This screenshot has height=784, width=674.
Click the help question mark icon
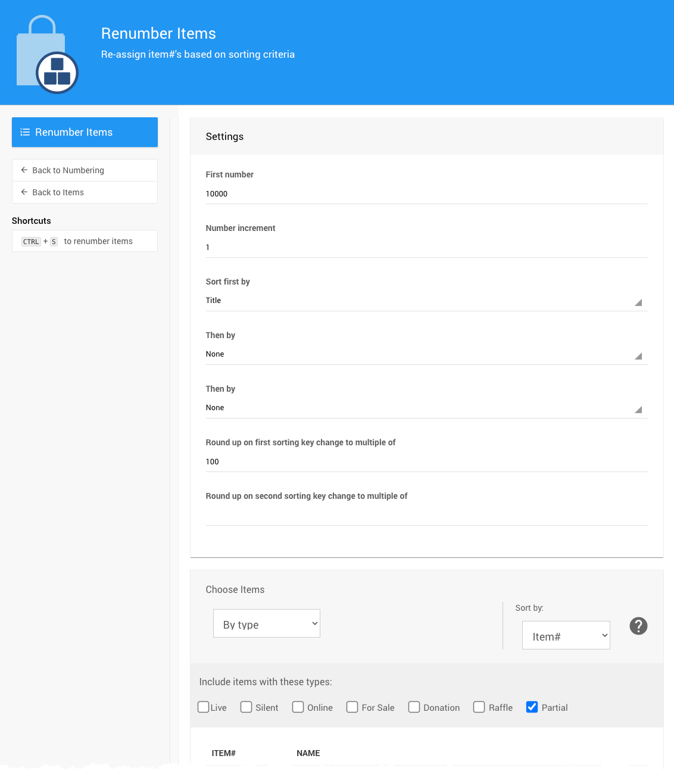(x=638, y=626)
